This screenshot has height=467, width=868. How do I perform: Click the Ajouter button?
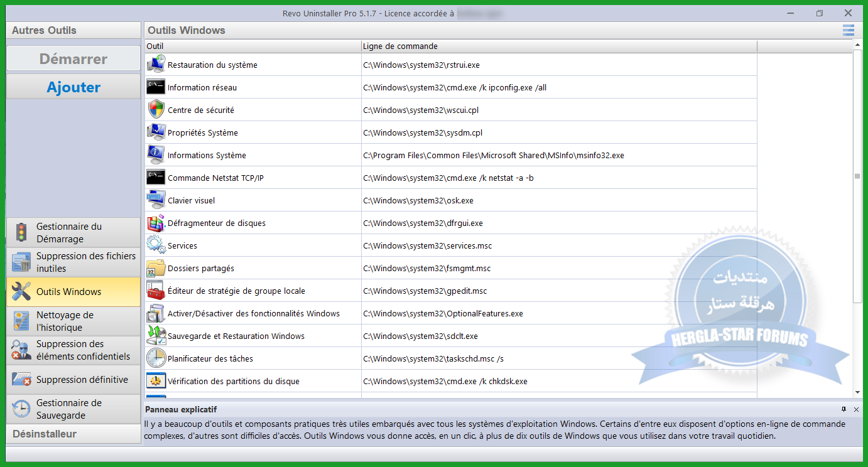(73, 87)
